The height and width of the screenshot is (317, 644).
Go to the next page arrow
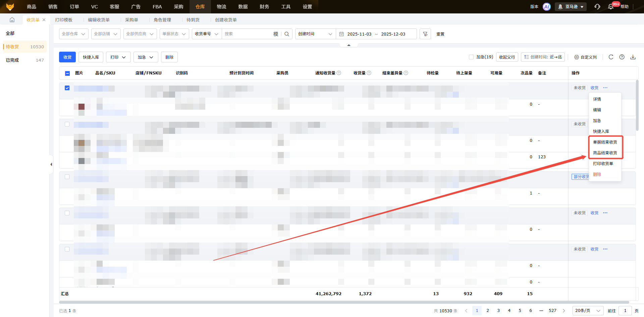[564, 311]
